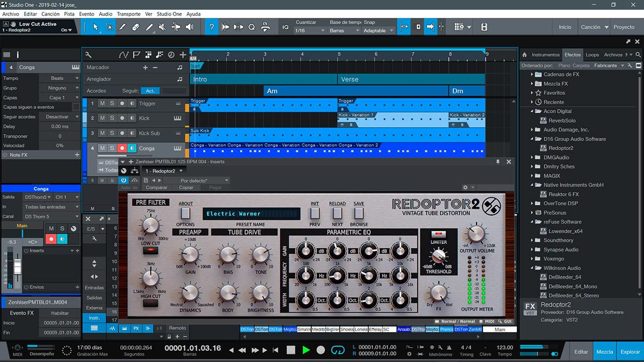644x362 pixels.
Task: Search the browser with magnifier icon
Action: coord(638,55)
